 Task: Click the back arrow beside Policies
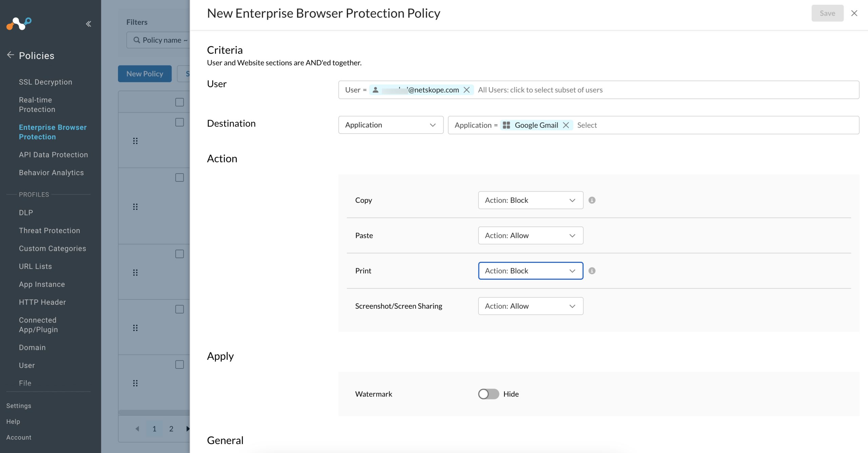pyautogui.click(x=11, y=55)
